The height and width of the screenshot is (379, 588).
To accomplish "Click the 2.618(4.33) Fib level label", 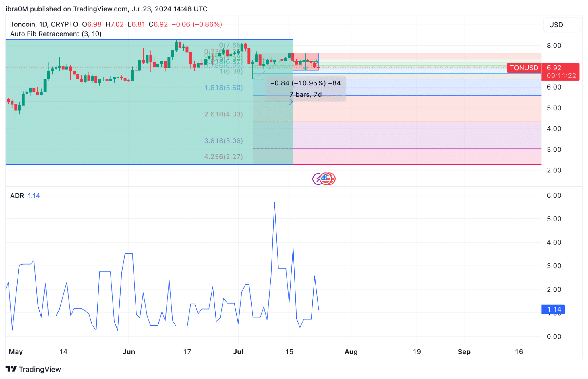I will click(x=223, y=114).
